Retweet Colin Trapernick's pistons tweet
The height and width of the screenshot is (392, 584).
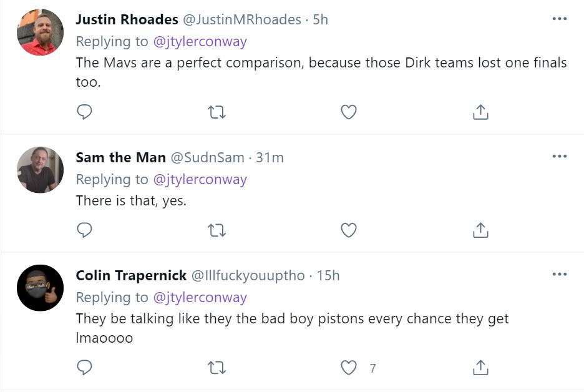click(x=217, y=368)
